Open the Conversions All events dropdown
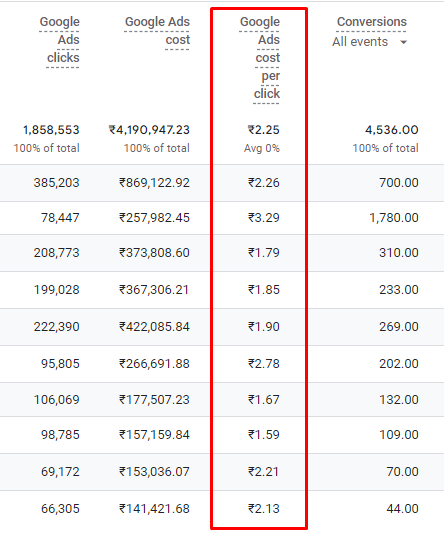 click(x=369, y=42)
